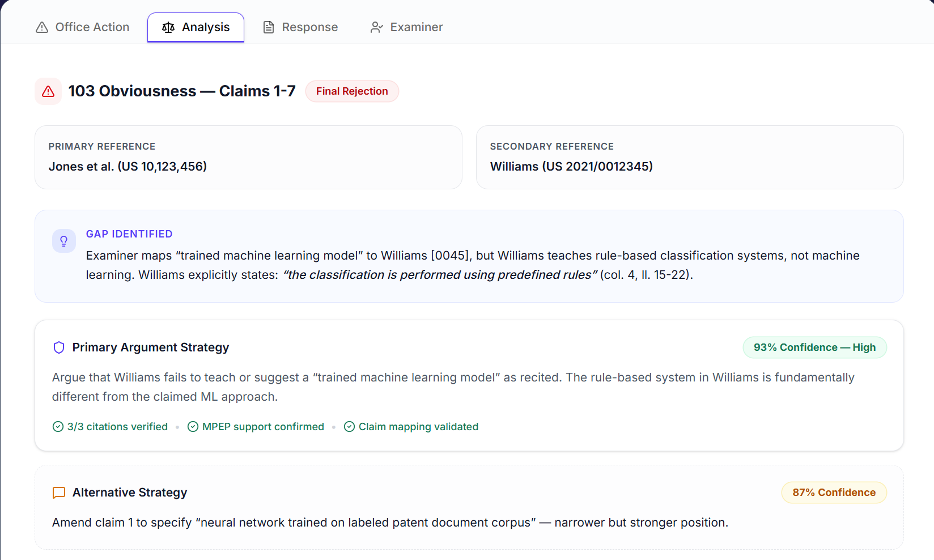934x560 pixels.
Task: Click the Amend claim 1 strategy text
Action: click(390, 523)
